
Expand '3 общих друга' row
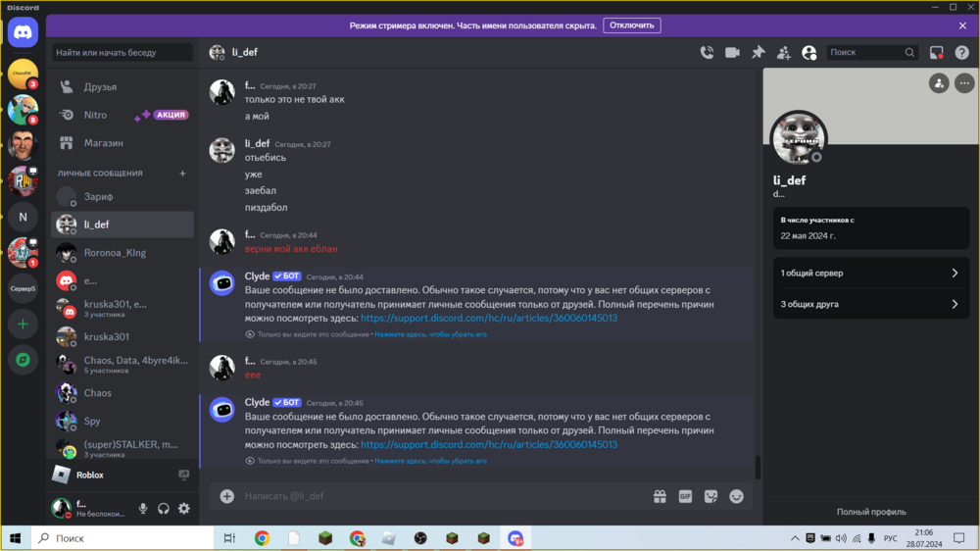[x=870, y=304]
